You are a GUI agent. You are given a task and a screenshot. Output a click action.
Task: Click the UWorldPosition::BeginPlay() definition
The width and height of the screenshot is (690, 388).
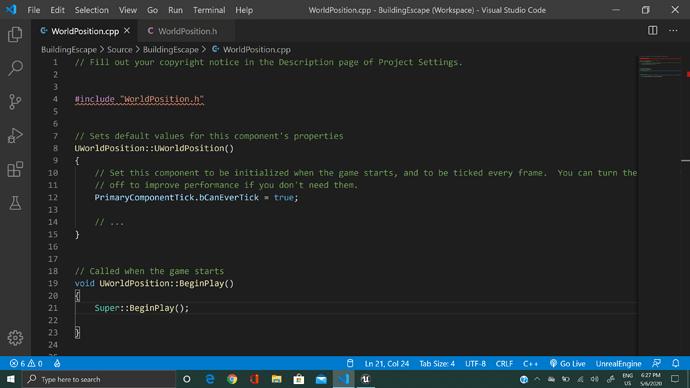pyautogui.click(x=167, y=283)
